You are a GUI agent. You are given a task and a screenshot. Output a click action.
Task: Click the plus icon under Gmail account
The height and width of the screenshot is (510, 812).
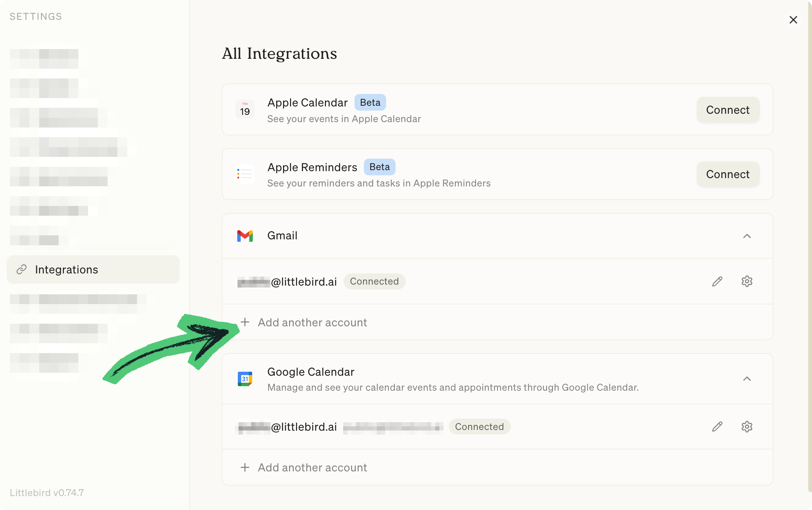tap(245, 322)
